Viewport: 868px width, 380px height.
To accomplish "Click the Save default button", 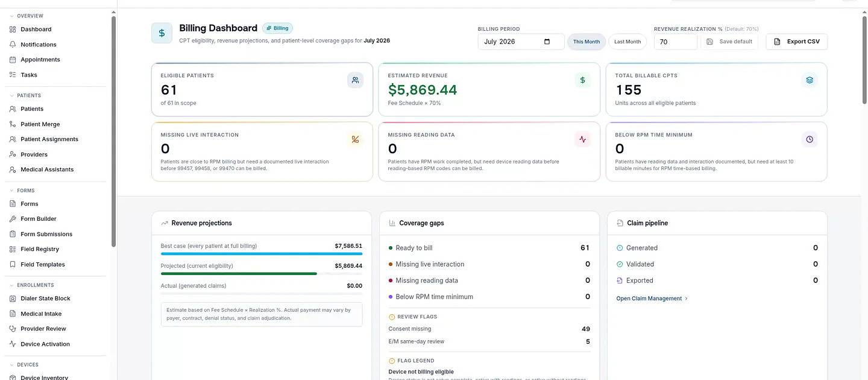I will (729, 42).
